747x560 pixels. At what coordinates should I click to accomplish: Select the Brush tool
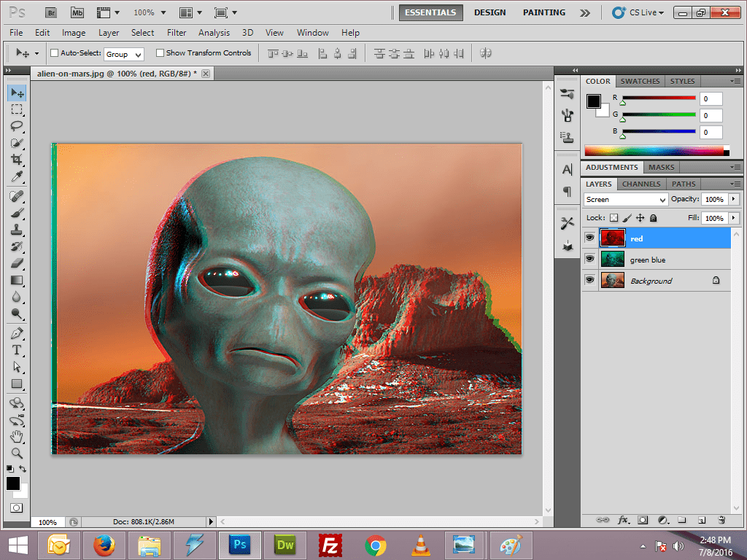pos(17,213)
